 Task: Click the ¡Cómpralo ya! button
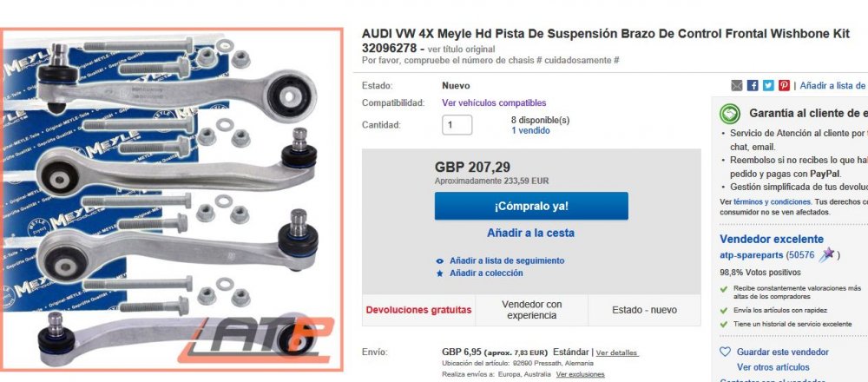click(531, 206)
